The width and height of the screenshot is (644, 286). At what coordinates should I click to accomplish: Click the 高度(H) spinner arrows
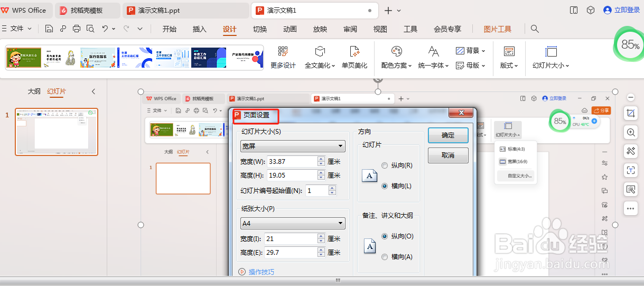321,176
